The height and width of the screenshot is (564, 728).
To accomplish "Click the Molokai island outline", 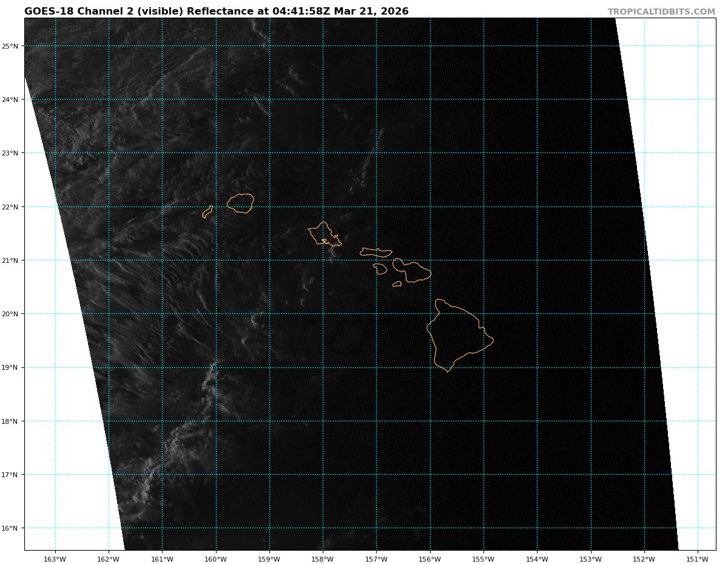I will (376, 252).
